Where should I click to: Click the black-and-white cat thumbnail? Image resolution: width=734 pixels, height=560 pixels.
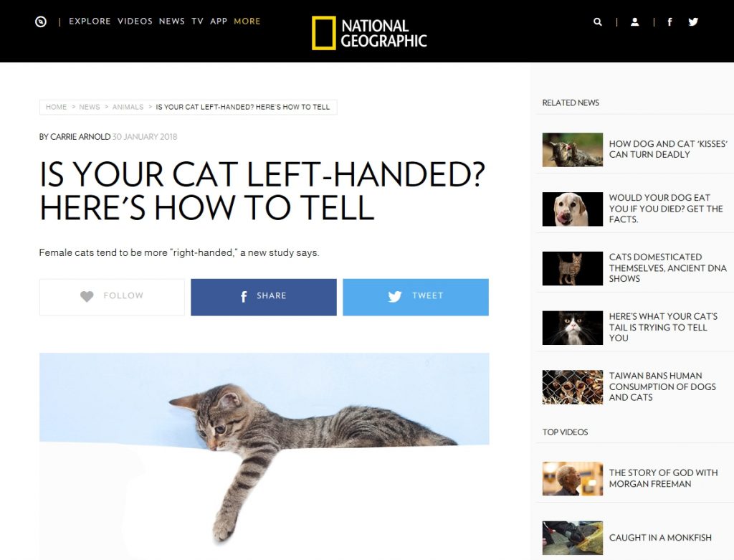coord(573,328)
